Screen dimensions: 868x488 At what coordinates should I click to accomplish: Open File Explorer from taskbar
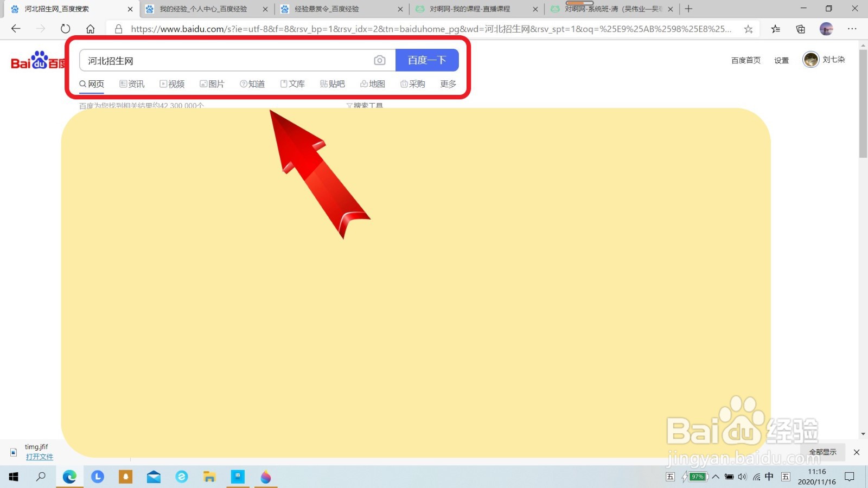(x=209, y=477)
